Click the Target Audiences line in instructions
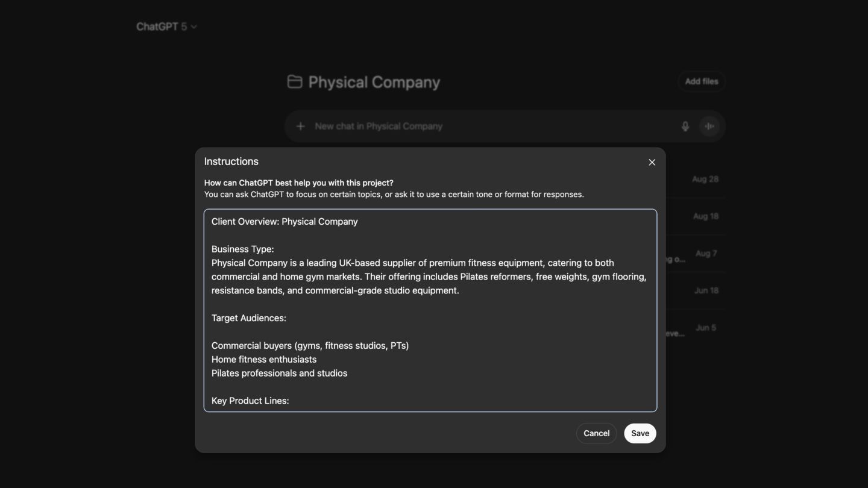The image size is (868, 488). 249,318
